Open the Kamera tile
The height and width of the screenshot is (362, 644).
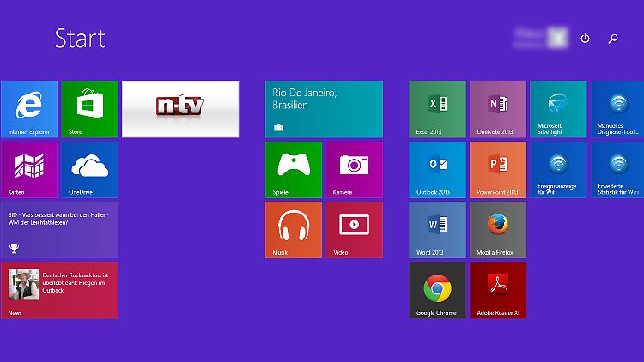point(355,170)
